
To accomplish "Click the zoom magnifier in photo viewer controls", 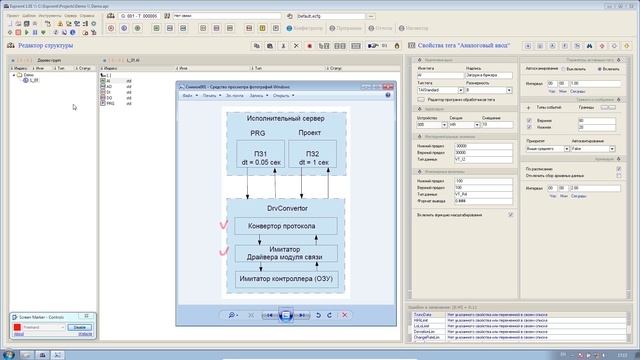I will [232, 315].
